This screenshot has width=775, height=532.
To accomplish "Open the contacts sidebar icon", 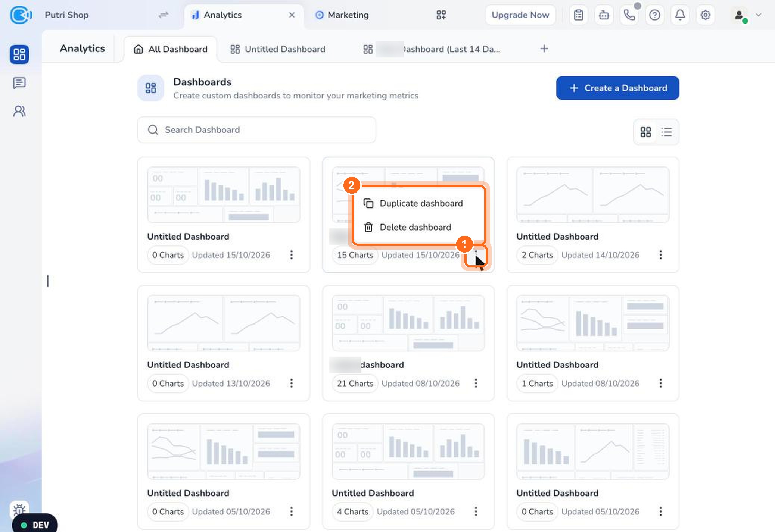I will click(19, 111).
